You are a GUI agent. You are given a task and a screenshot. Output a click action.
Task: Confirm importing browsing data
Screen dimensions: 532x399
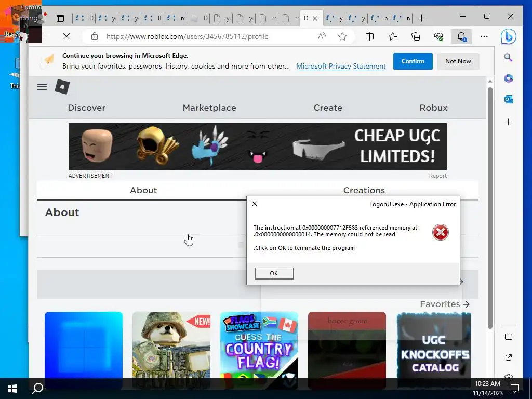tap(413, 61)
